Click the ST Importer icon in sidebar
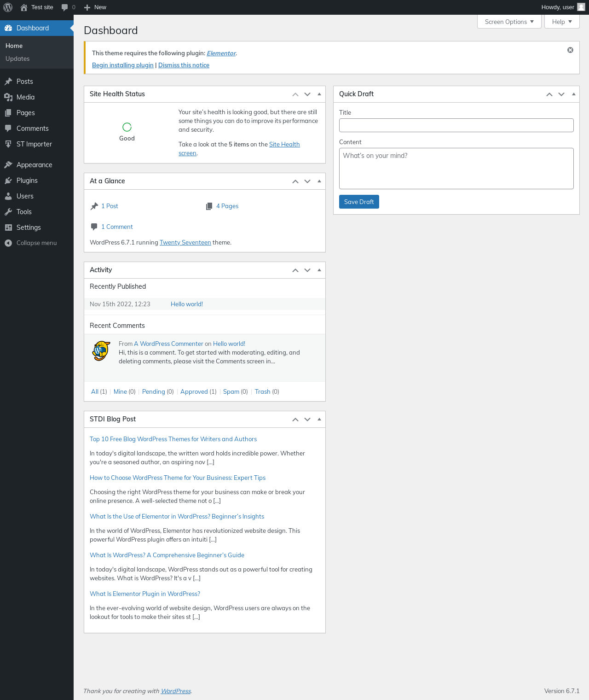 click(8, 144)
